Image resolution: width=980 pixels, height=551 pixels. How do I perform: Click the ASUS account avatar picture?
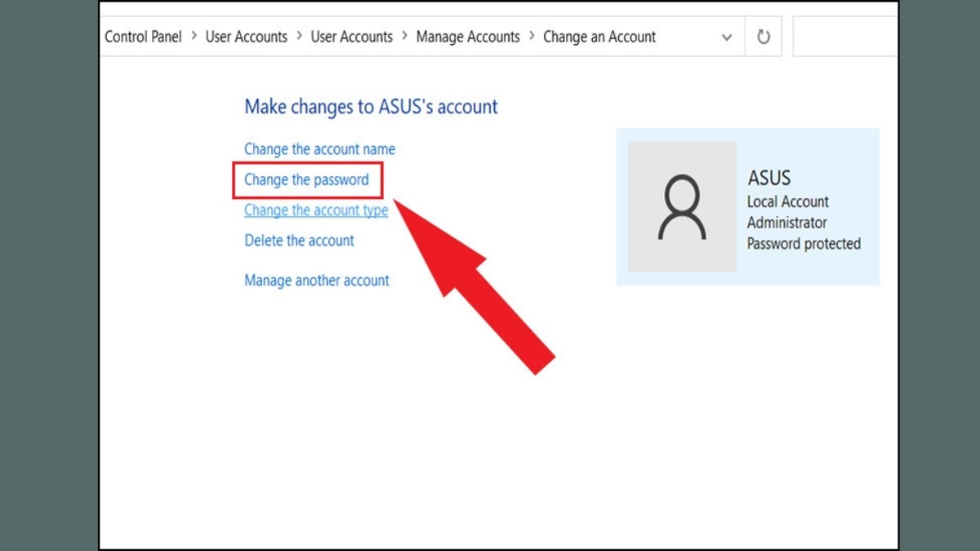pyautogui.click(x=682, y=207)
